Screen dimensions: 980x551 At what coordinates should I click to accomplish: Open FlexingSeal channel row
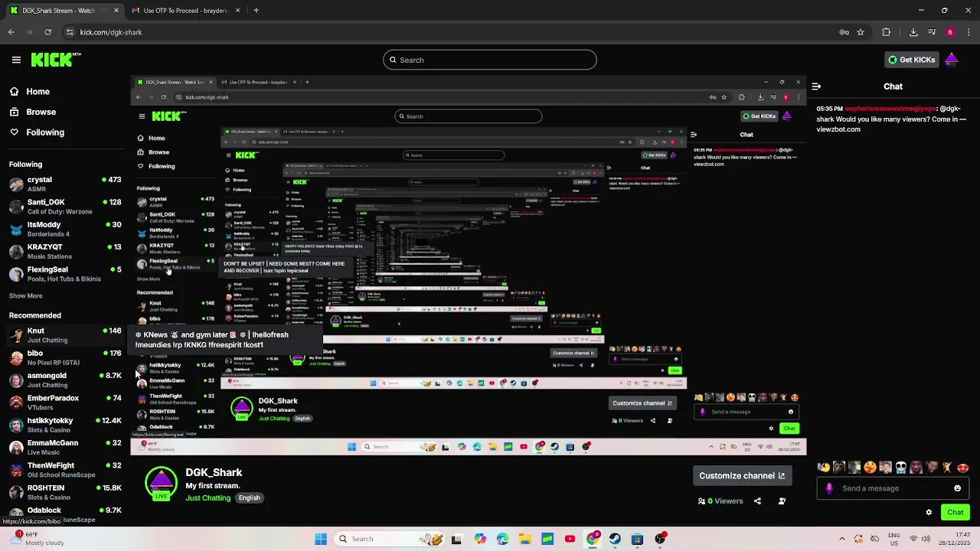(65, 274)
